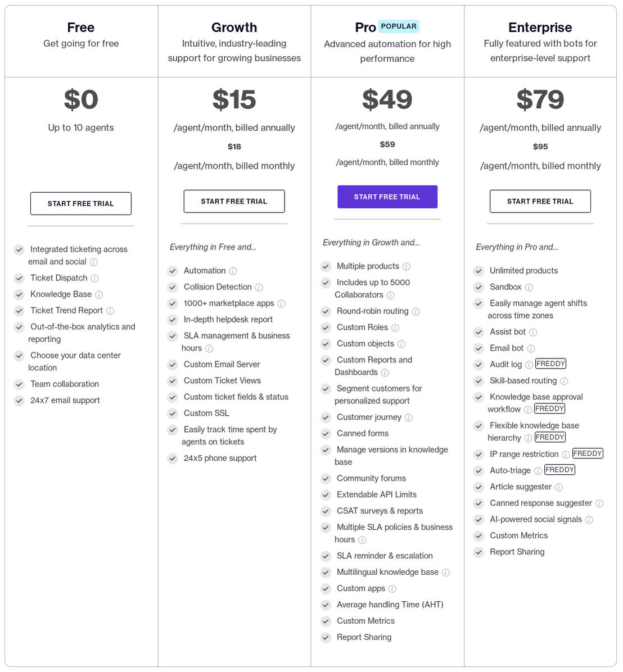Click the purple Pro Start Free Trial button

tap(387, 197)
